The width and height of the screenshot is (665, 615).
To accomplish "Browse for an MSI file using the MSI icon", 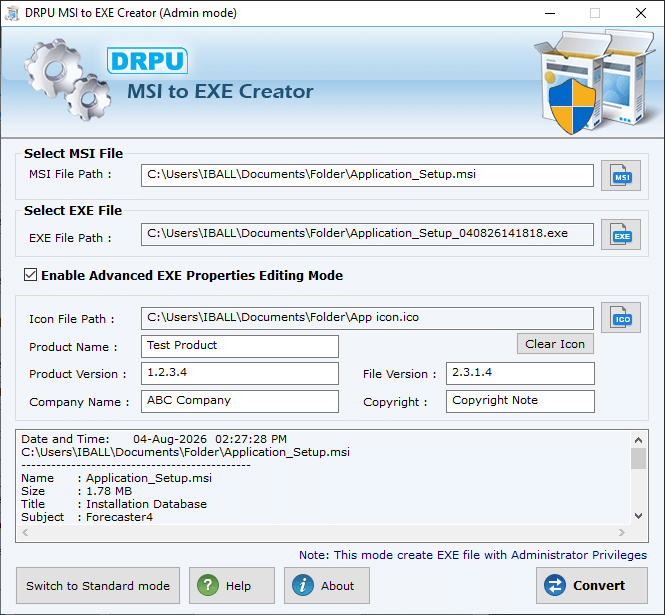I will 620,176.
